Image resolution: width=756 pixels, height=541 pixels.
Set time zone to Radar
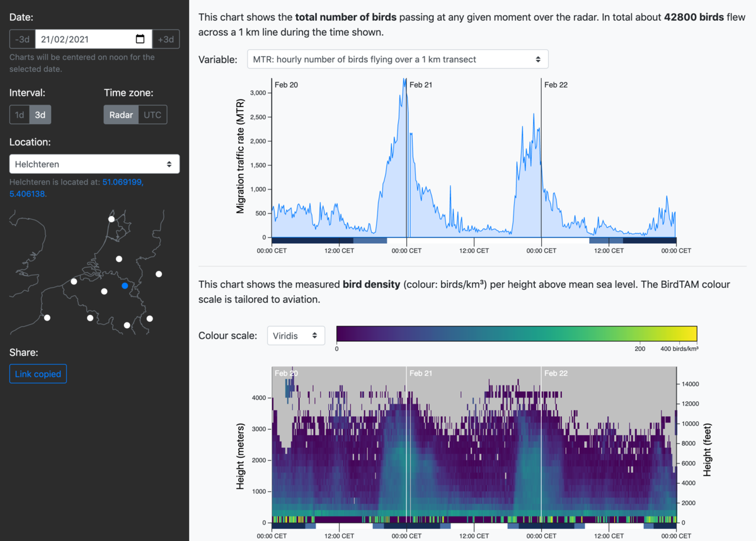(x=121, y=115)
